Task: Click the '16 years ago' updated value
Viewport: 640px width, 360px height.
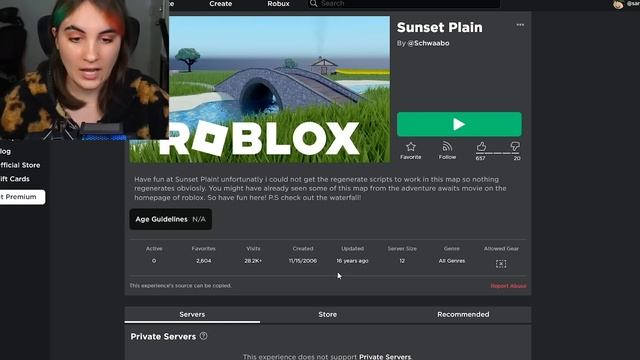Action: 352,261
